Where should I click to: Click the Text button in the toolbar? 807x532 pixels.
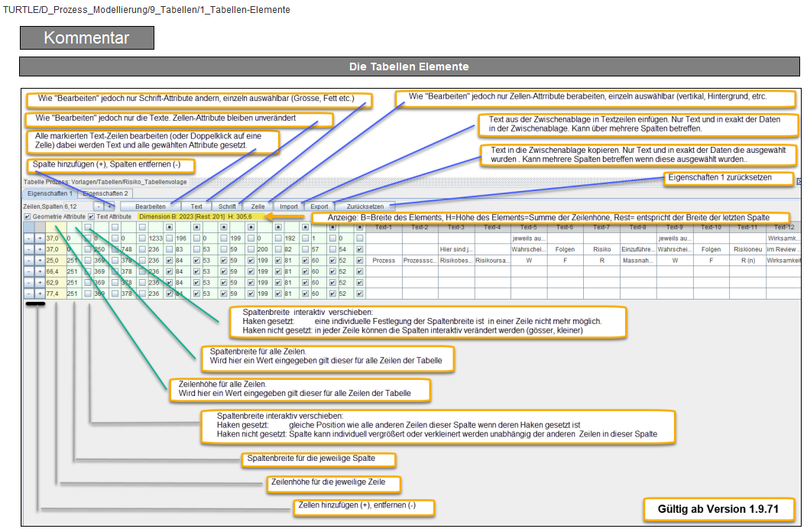click(196, 206)
